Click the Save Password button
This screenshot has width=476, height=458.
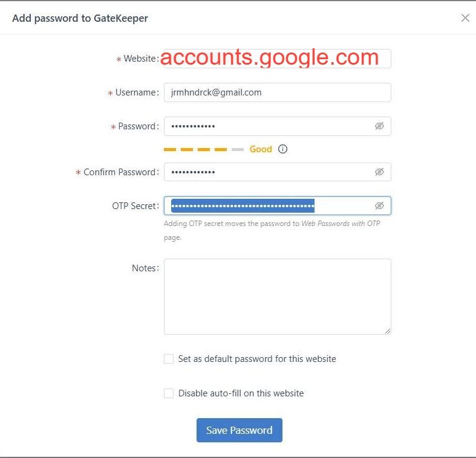pyautogui.click(x=240, y=430)
